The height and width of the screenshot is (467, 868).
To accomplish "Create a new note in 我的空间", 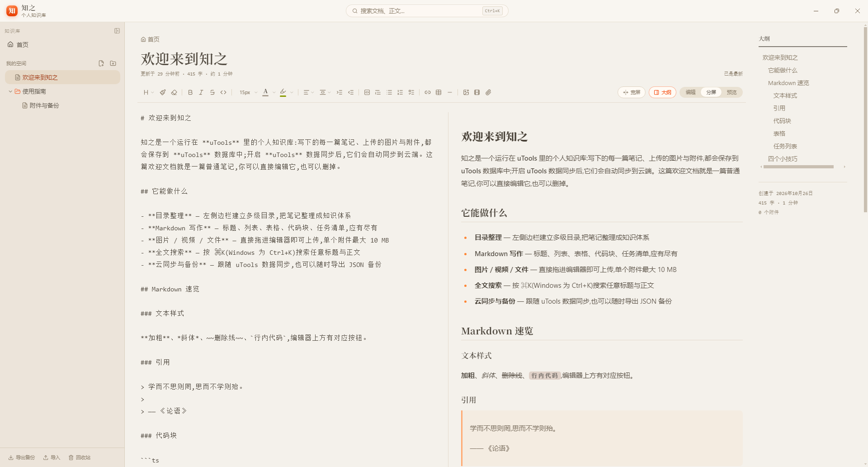I will click(101, 63).
